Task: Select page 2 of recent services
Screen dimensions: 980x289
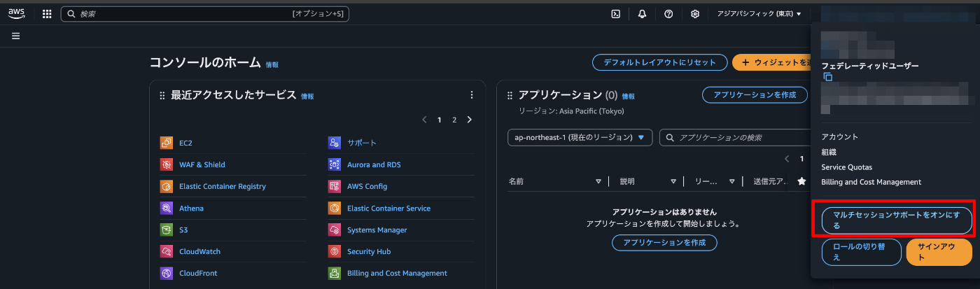Action: pos(454,120)
